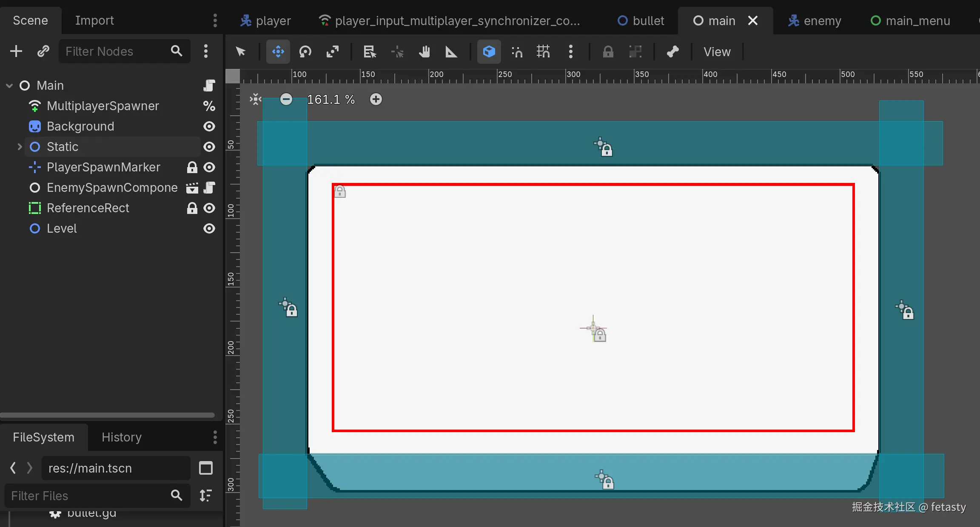Viewport: 980px width, 527px height.
Task: Toggle visibility of ReferenceRect node
Action: [209, 208]
